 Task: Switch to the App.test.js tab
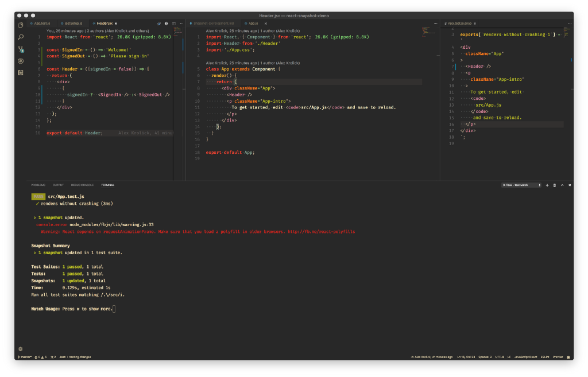[42, 24]
